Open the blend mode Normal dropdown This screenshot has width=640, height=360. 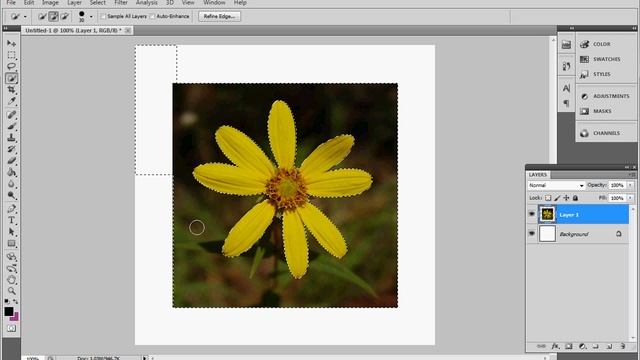tap(556, 185)
